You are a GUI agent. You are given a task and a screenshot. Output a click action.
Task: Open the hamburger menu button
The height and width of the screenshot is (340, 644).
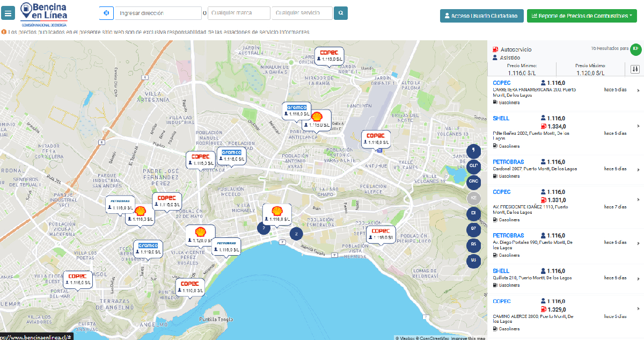pyautogui.click(x=8, y=13)
